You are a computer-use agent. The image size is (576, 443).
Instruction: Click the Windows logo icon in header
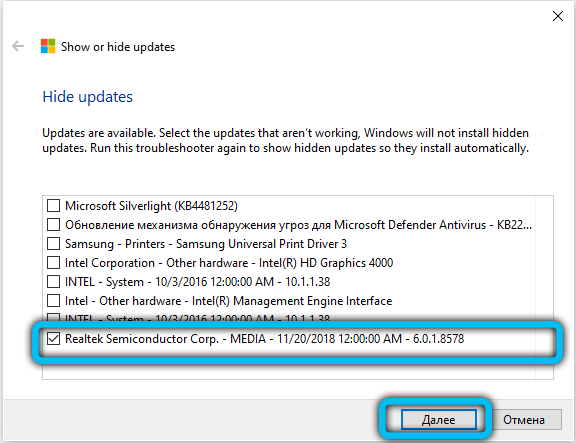48,46
